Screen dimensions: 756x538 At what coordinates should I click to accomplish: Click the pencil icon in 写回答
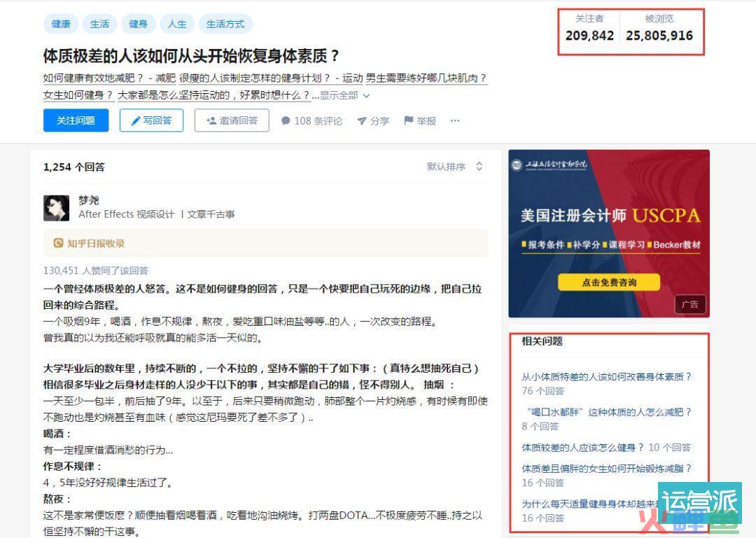coord(136,120)
